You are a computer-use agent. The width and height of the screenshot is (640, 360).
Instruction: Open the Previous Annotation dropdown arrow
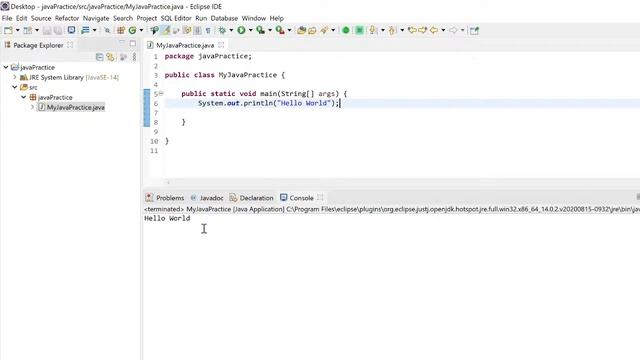click(x=402, y=30)
